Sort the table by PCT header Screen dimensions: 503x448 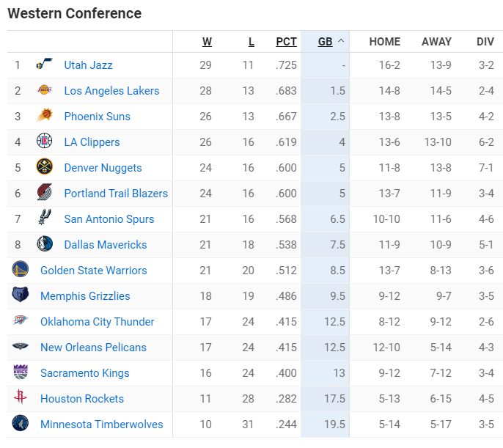point(286,42)
